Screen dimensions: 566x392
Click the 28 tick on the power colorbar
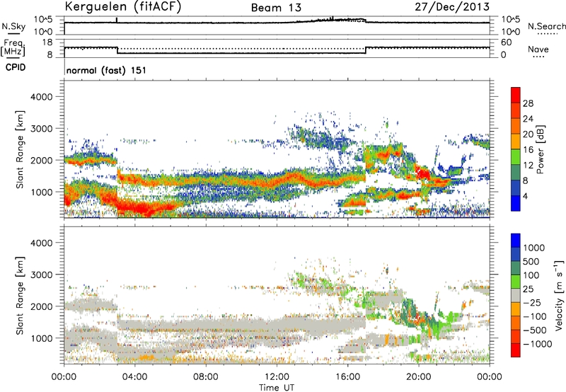point(528,103)
